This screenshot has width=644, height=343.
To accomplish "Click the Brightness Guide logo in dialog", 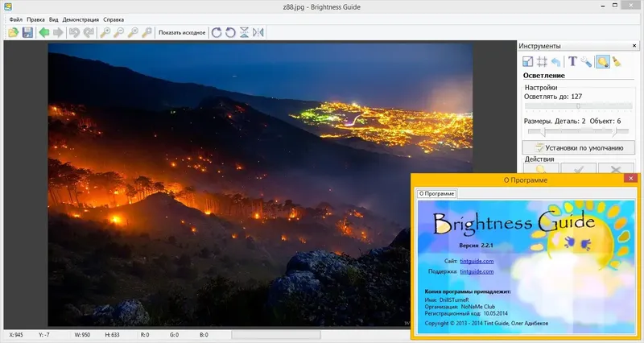I will point(514,223).
